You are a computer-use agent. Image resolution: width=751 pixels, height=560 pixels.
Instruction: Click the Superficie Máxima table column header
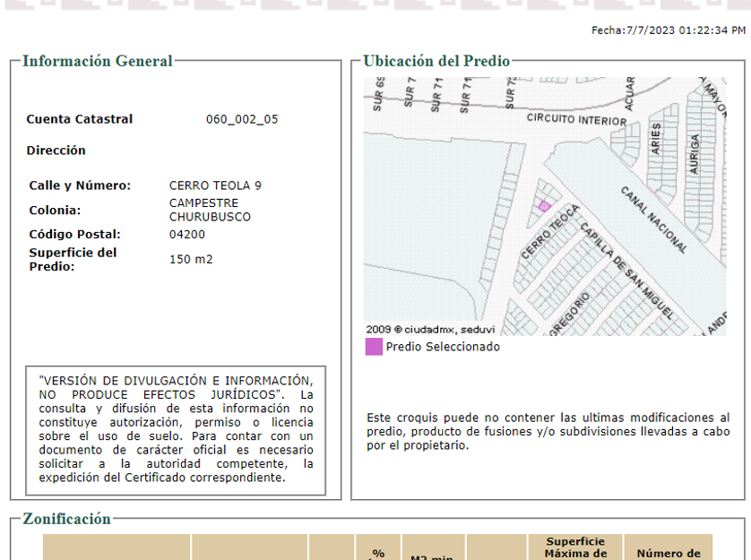pos(575,547)
